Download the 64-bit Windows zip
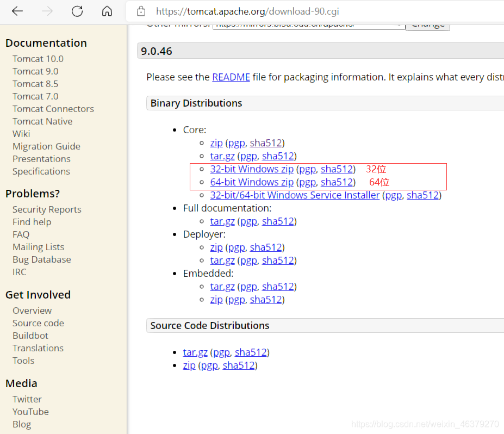The height and width of the screenshot is (434, 504). [x=252, y=182]
